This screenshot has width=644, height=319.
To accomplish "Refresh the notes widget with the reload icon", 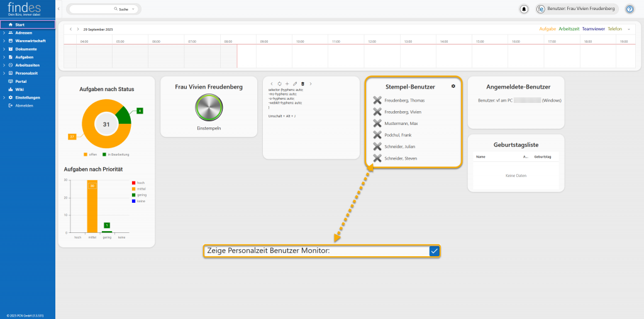I will pos(279,84).
